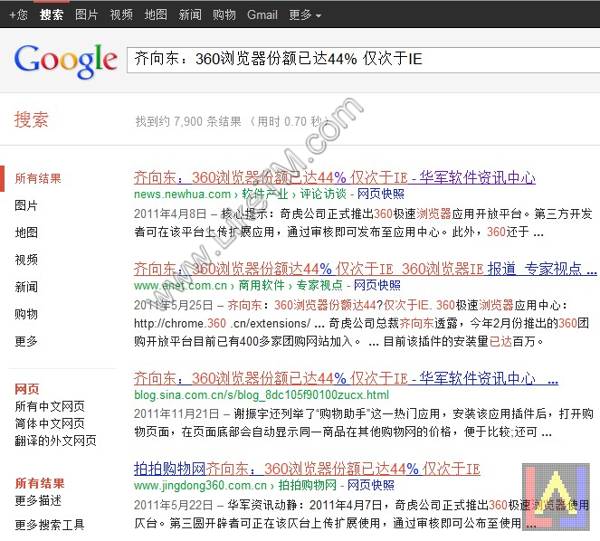Click the 搜索 page heading
Viewport: 600px width, 541px height.
31,119
